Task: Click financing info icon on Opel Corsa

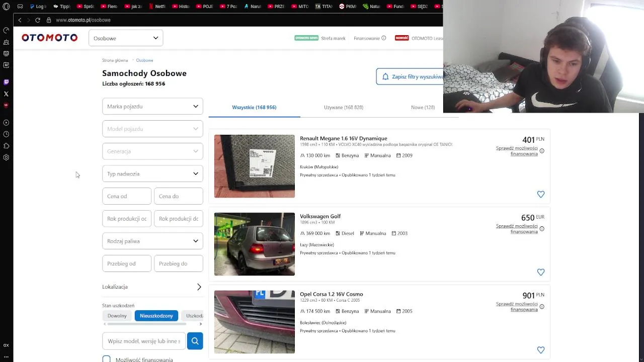Action: coord(542,307)
